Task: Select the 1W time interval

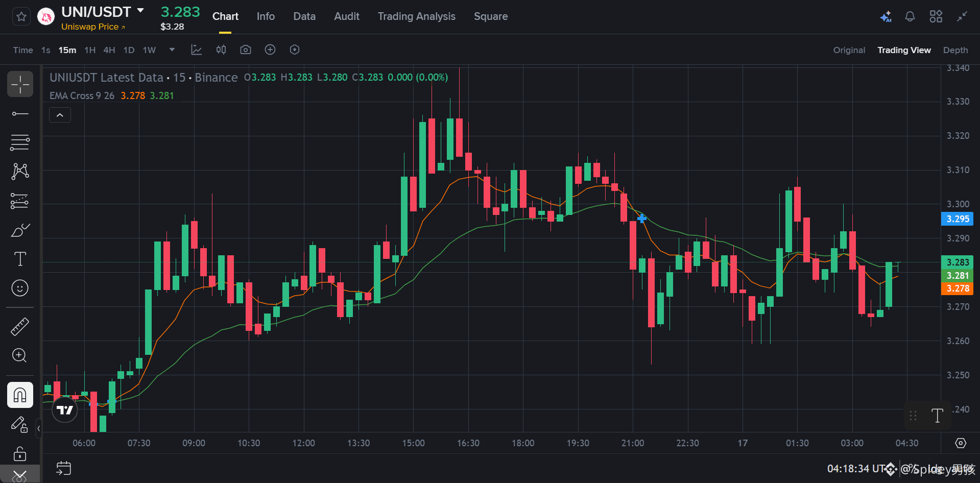Action: (x=149, y=50)
